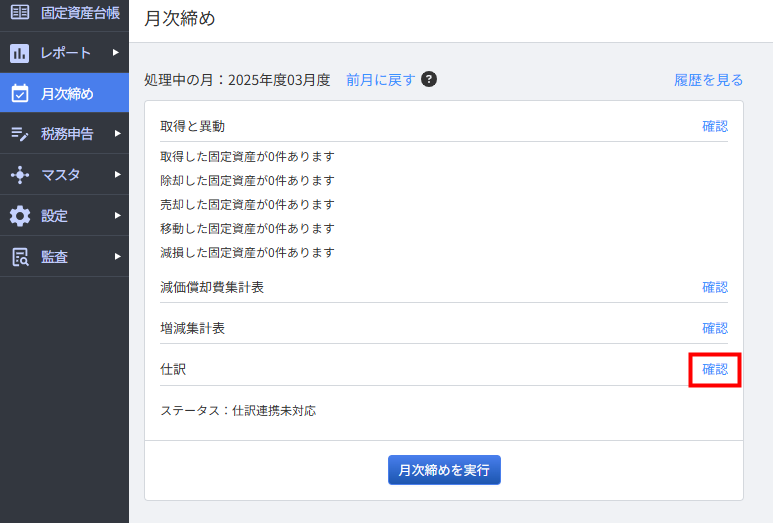Click the Master data node icon
The width and height of the screenshot is (773, 523).
click(20, 175)
